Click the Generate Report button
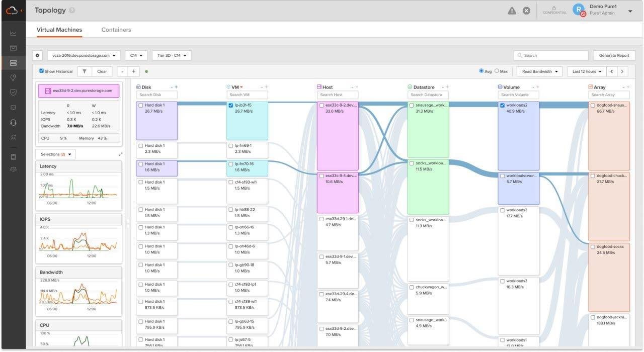The width and height of the screenshot is (644, 352). (x=614, y=55)
